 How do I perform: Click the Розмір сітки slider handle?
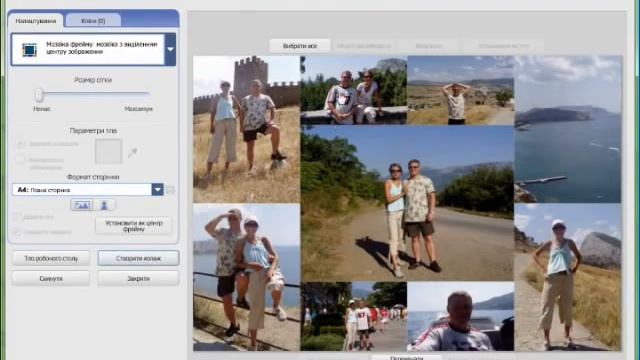[39, 95]
